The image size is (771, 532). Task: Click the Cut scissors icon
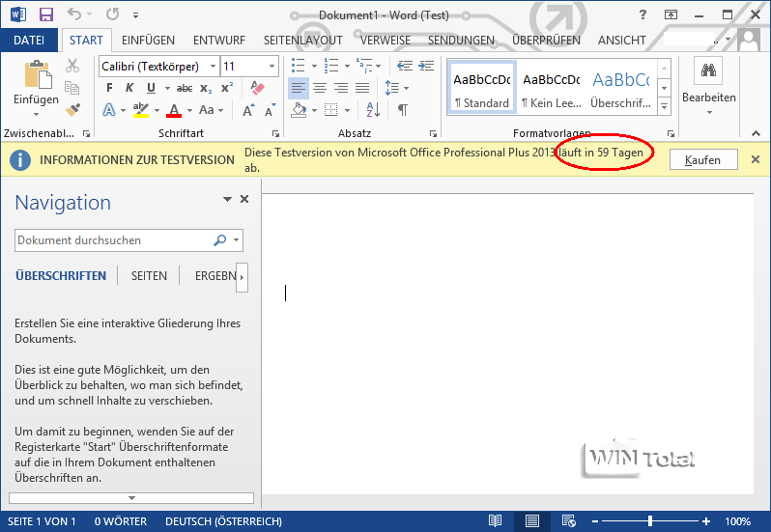72,66
